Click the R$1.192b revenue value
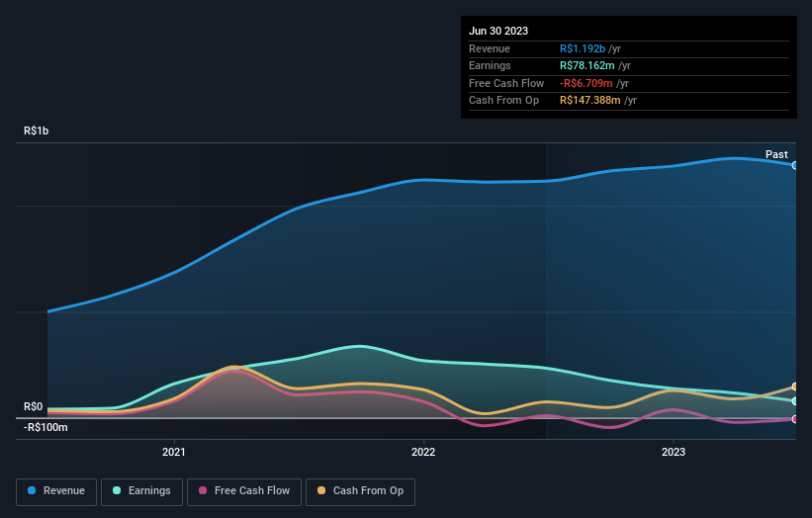This screenshot has height=518, width=812. (x=583, y=48)
